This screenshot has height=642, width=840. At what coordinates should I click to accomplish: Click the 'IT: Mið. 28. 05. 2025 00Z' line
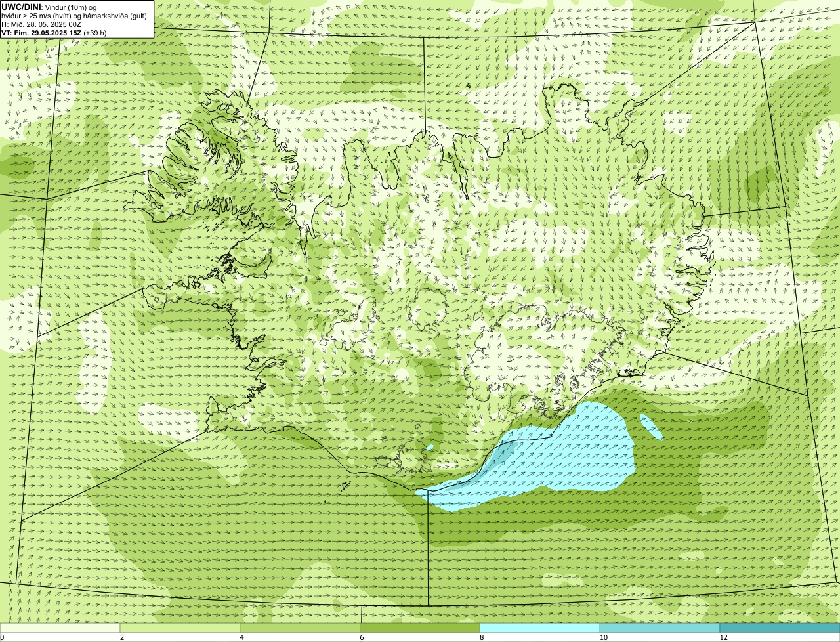(x=41, y=24)
